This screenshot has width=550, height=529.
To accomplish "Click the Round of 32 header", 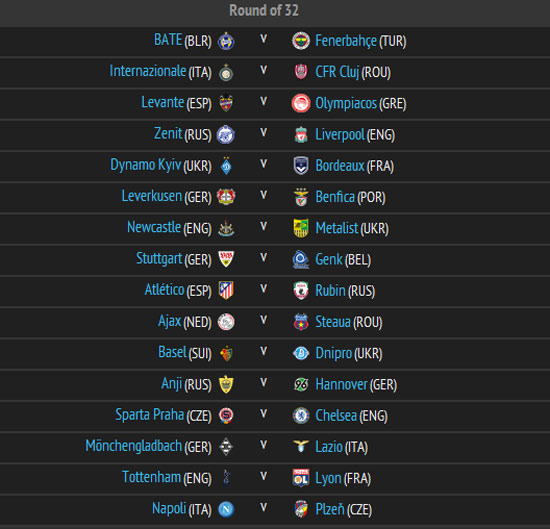I will 264,11.
